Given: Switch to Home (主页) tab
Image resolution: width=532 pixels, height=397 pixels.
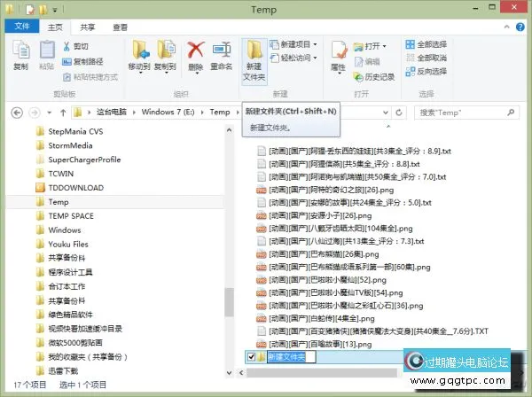Looking at the screenshot, I should click(x=55, y=27).
